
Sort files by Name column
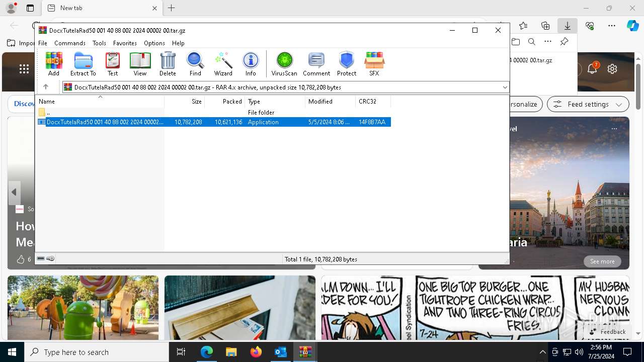[x=100, y=101]
